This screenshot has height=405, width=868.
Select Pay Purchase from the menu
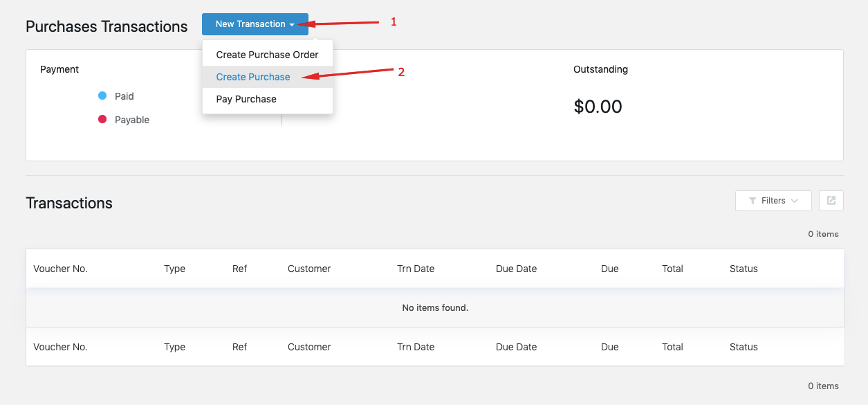(245, 99)
